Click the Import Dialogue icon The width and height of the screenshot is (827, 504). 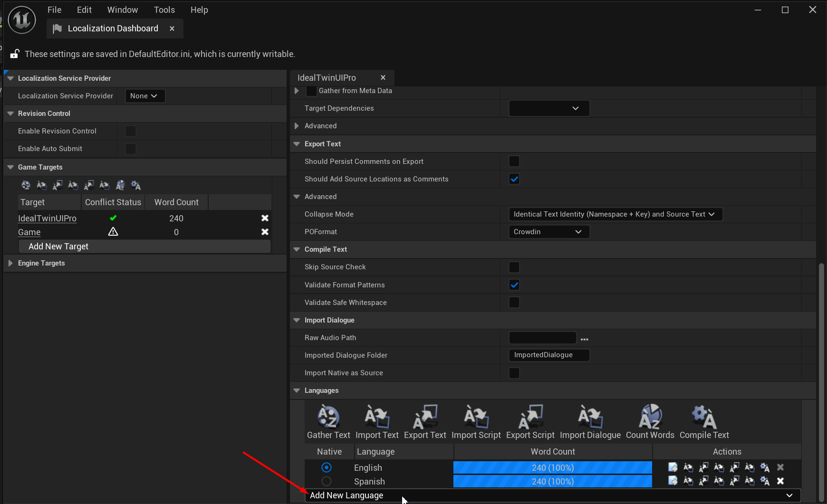tap(590, 418)
